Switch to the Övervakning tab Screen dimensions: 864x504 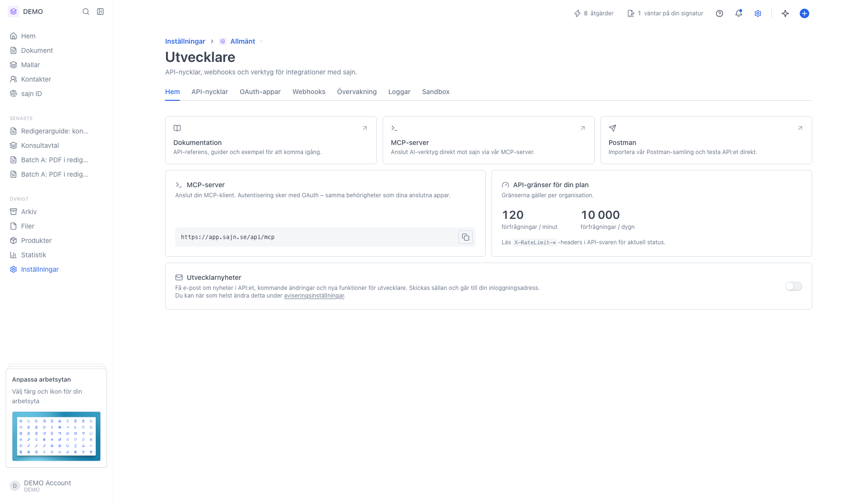pyautogui.click(x=357, y=92)
